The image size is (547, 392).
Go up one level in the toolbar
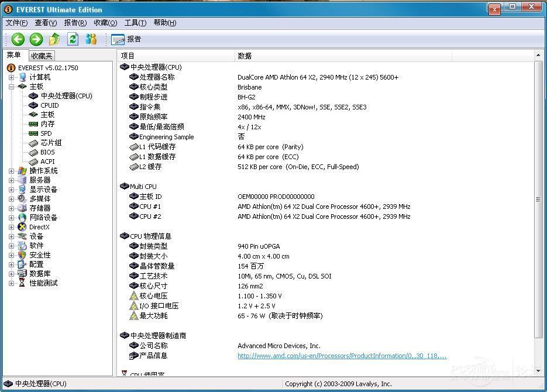point(54,39)
